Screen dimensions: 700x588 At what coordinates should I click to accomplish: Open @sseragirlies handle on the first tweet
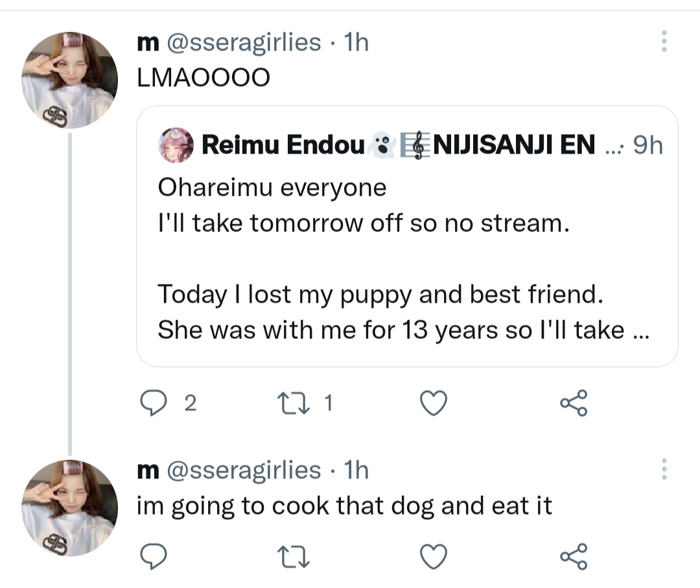tap(244, 43)
